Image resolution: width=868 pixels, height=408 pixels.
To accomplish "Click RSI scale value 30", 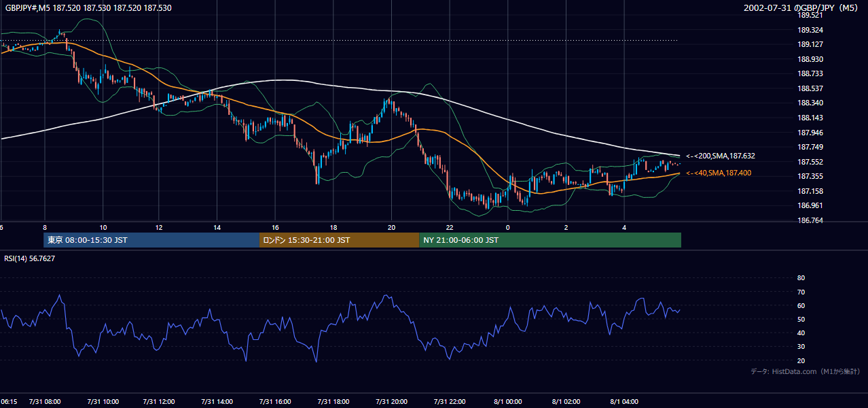I will click(801, 347).
